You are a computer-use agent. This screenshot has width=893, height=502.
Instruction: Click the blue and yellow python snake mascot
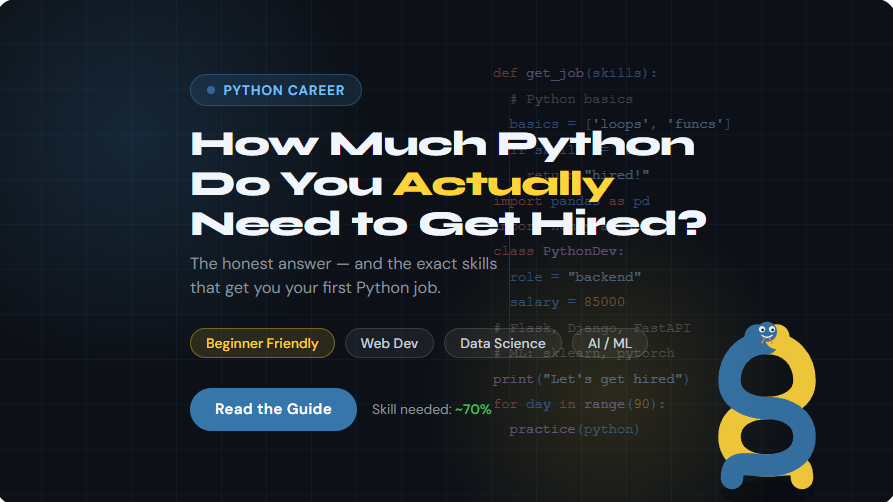tap(767, 405)
